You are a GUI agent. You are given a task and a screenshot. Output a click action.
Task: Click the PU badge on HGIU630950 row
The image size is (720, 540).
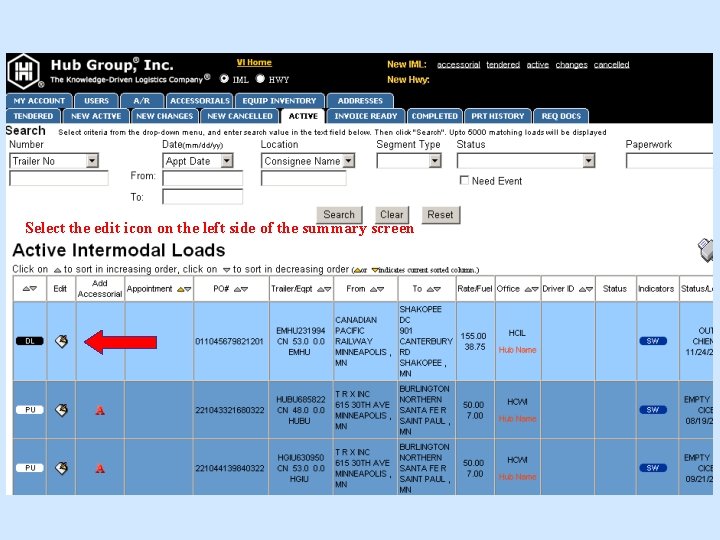(x=30, y=468)
